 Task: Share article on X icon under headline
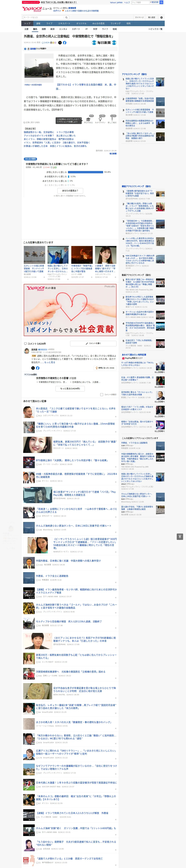pos(60,43)
